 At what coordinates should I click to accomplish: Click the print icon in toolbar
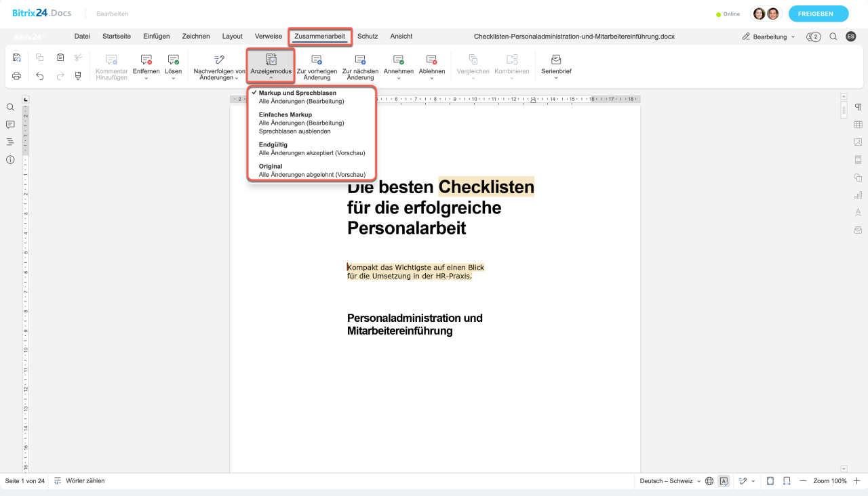coord(17,76)
